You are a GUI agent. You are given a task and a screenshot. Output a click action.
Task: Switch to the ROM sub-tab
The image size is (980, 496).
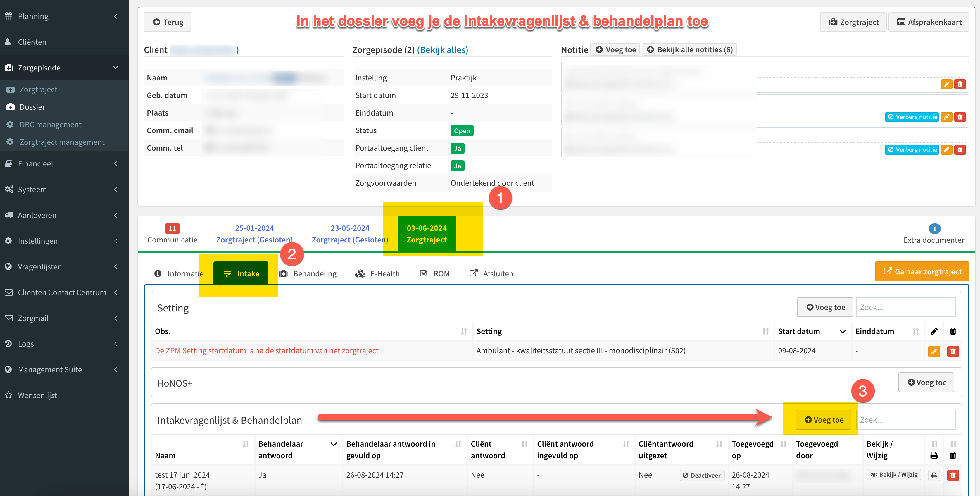pos(434,274)
